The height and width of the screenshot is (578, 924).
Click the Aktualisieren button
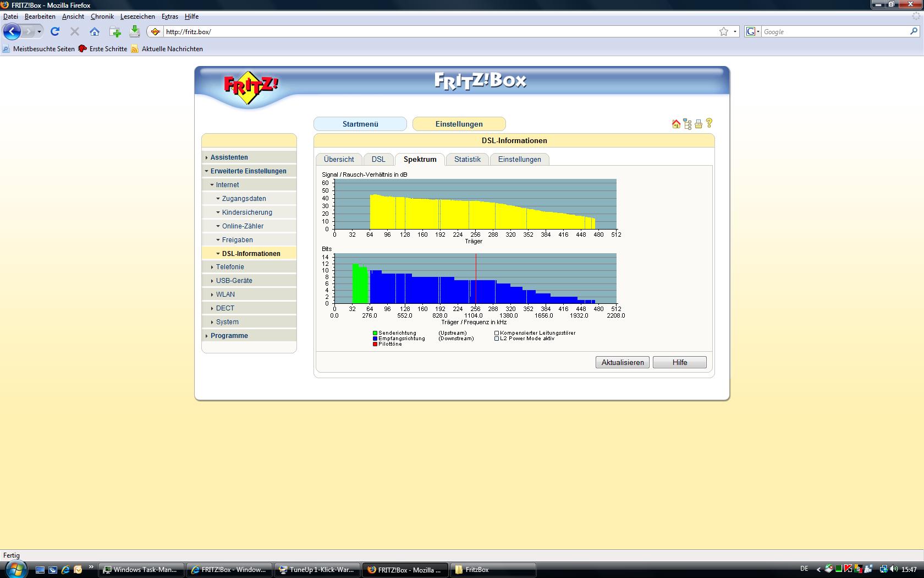coord(623,362)
